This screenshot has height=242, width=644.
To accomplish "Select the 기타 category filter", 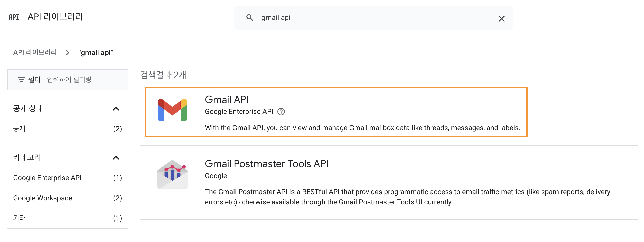I will tap(19, 218).
